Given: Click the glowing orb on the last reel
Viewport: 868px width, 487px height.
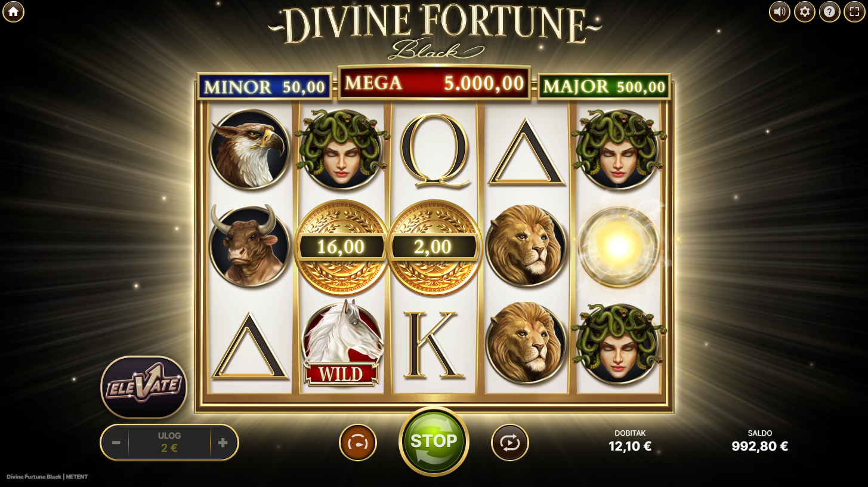Looking at the screenshot, I should tap(619, 246).
